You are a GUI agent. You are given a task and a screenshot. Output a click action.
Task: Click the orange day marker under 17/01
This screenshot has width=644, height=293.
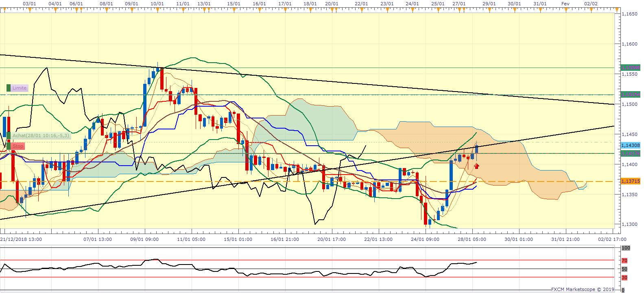point(285,10)
